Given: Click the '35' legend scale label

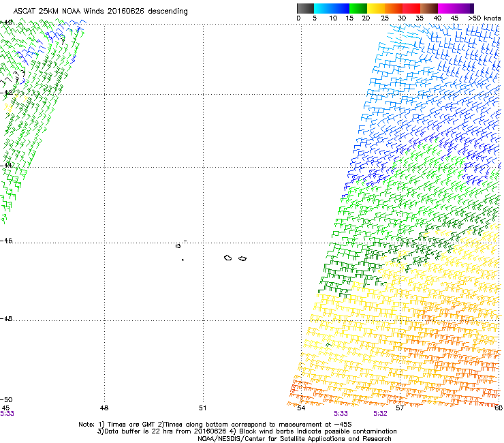Looking at the screenshot, I should (420, 18).
